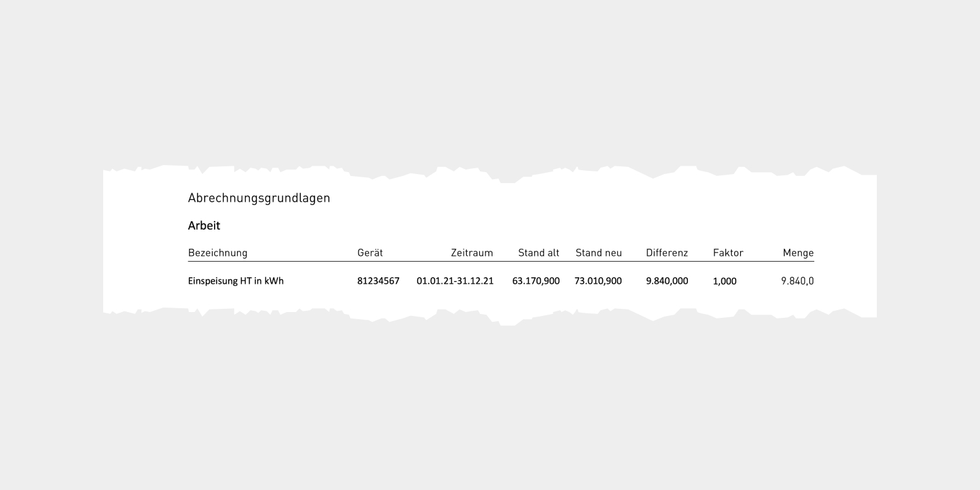980x490 pixels.
Task: Click the horizontal rule under the table headers
Action: pyautogui.click(x=500, y=261)
